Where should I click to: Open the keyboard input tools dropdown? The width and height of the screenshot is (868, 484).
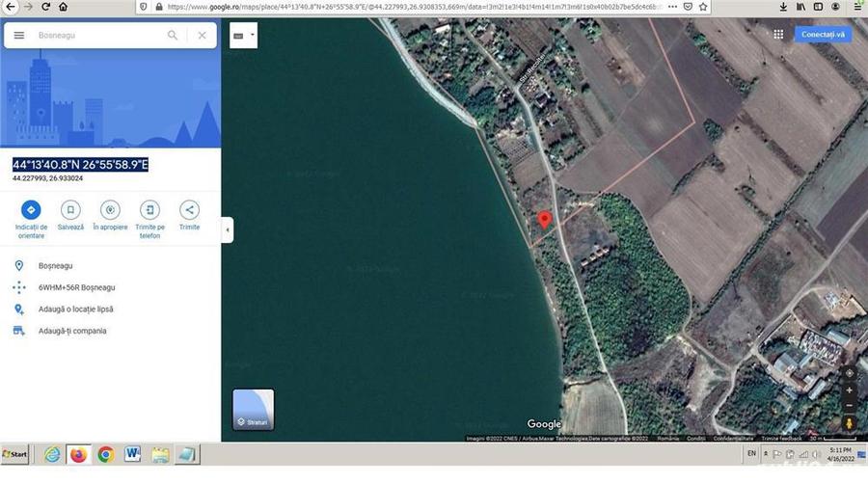click(x=244, y=36)
